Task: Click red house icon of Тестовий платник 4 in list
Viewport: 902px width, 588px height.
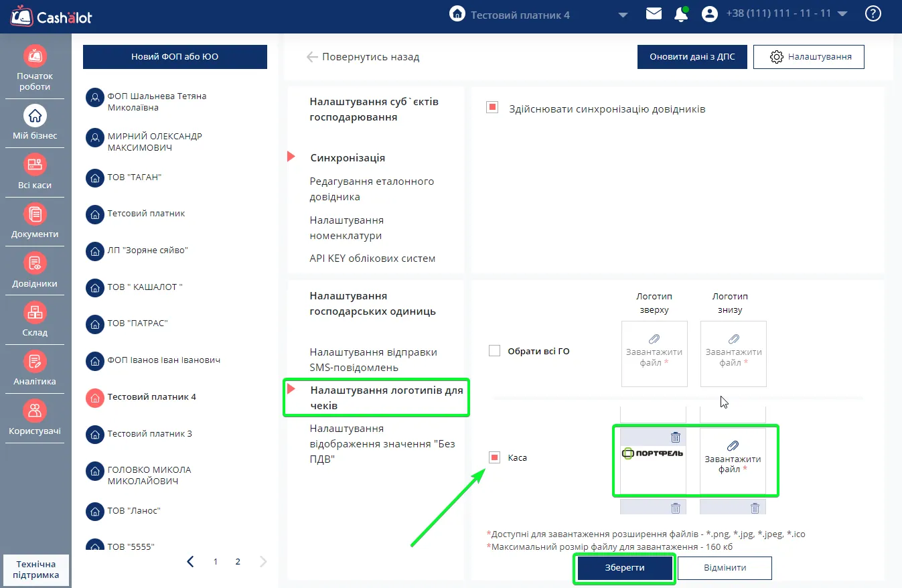Action: [94, 397]
